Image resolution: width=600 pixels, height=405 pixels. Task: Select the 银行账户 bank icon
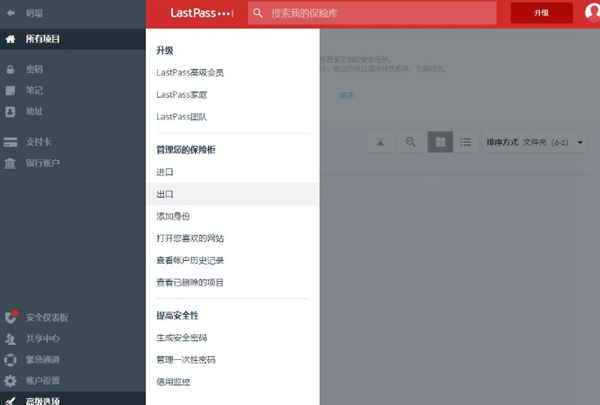tap(10, 163)
